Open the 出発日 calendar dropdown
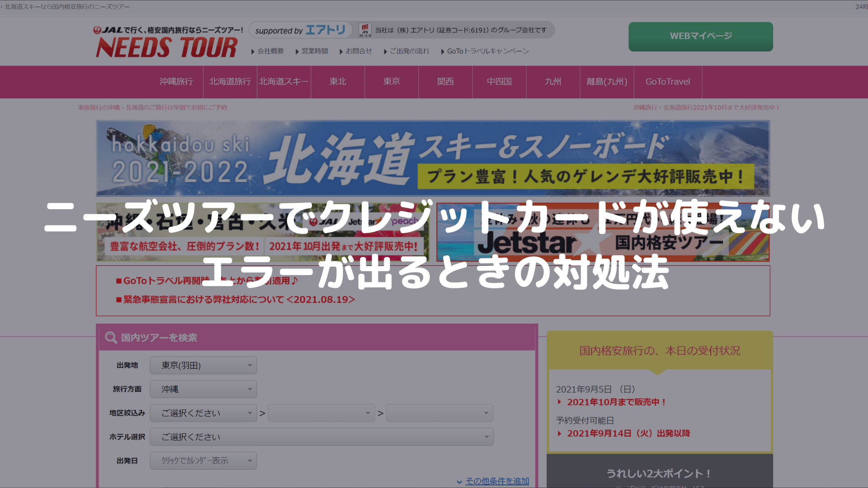Screen dimensions: 868x488 tap(203, 461)
